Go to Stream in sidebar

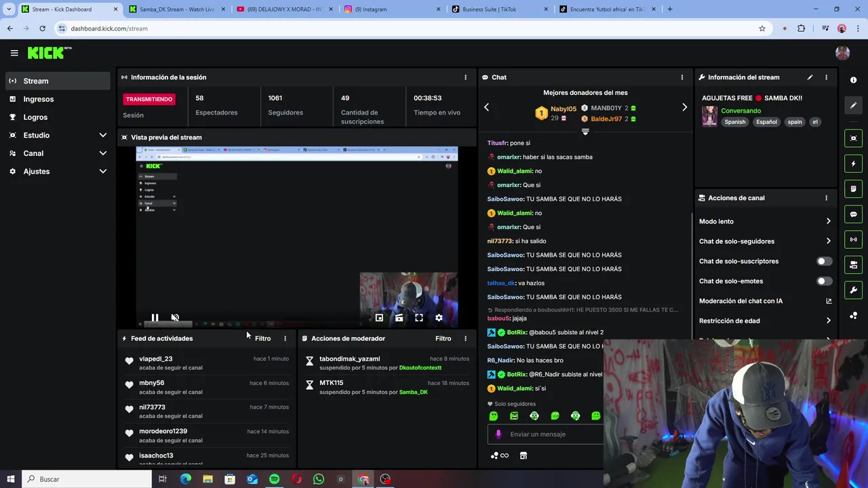coord(58,81)
